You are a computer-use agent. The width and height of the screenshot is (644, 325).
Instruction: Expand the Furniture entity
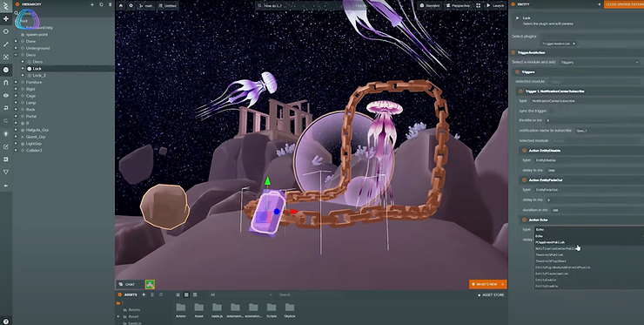(x=16, y=82)
